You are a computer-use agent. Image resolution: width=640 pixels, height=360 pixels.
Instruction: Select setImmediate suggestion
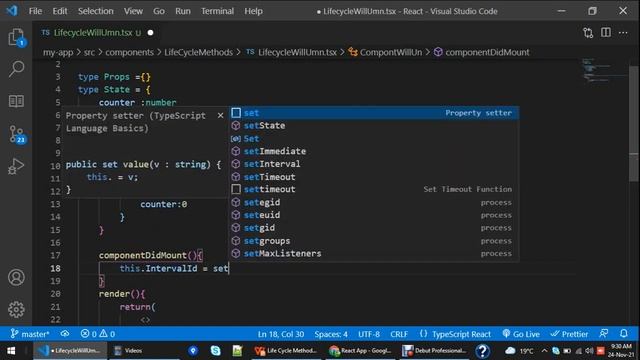374,151
